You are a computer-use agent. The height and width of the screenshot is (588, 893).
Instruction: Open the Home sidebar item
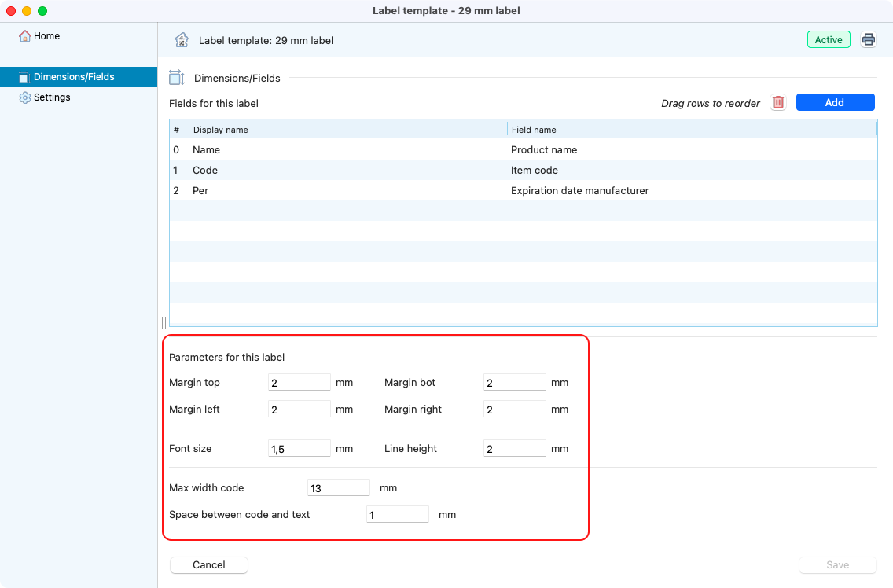[x=79, y=36]
